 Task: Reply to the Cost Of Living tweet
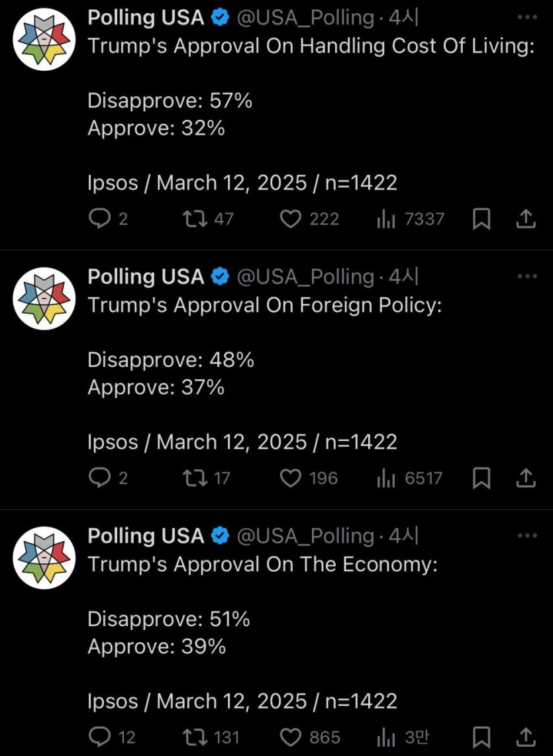99,219
